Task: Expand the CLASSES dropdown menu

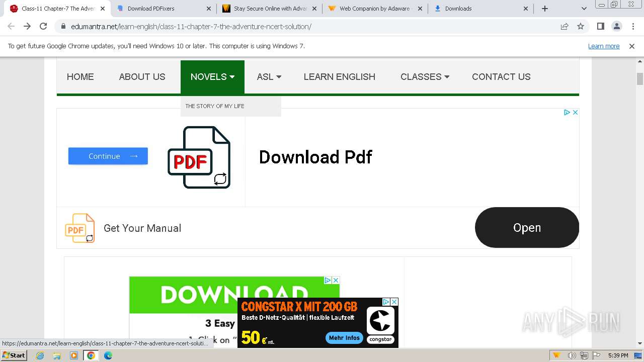Action: pyautogui.click(x=425, y=76)
